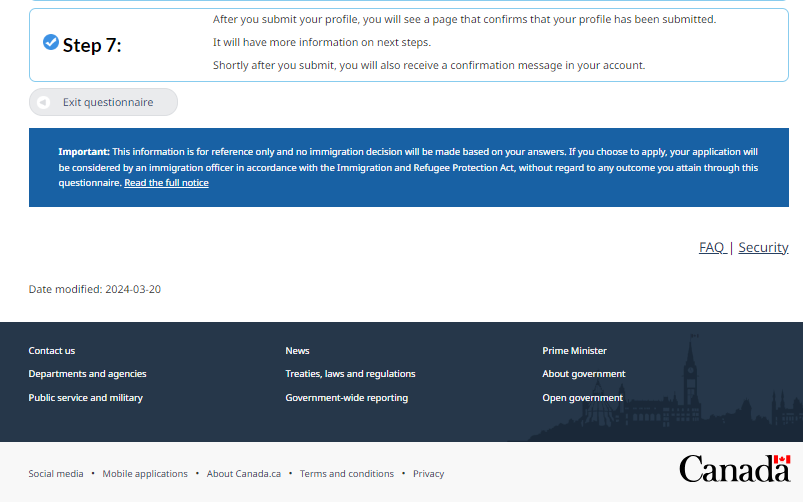Go to the News footer link
The height and width of the screenshot is (502, 803).
[x=297, y=351]
